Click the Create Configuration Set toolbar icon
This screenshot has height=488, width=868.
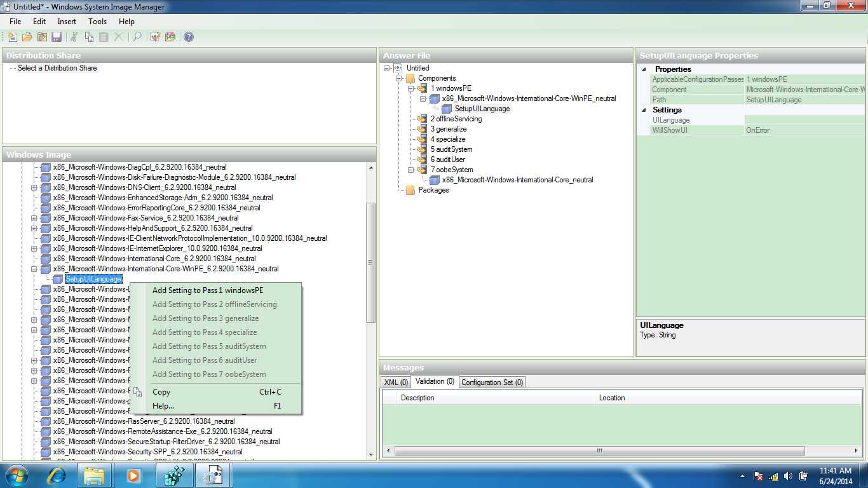170,37
